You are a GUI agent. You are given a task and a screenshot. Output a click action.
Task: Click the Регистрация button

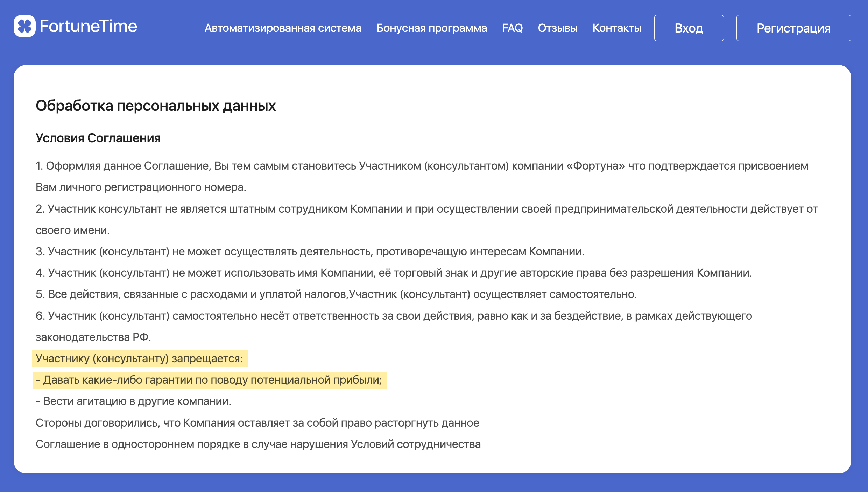pos(793,28)
